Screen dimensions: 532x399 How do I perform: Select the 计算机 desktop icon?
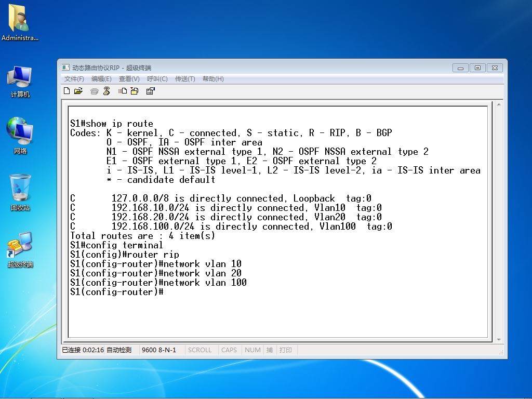coord(20,82)
